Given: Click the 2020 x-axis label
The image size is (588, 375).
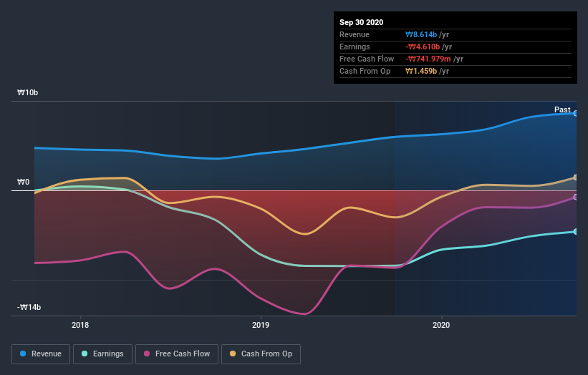Looking at the screenshot, I should tap(441, 325).
